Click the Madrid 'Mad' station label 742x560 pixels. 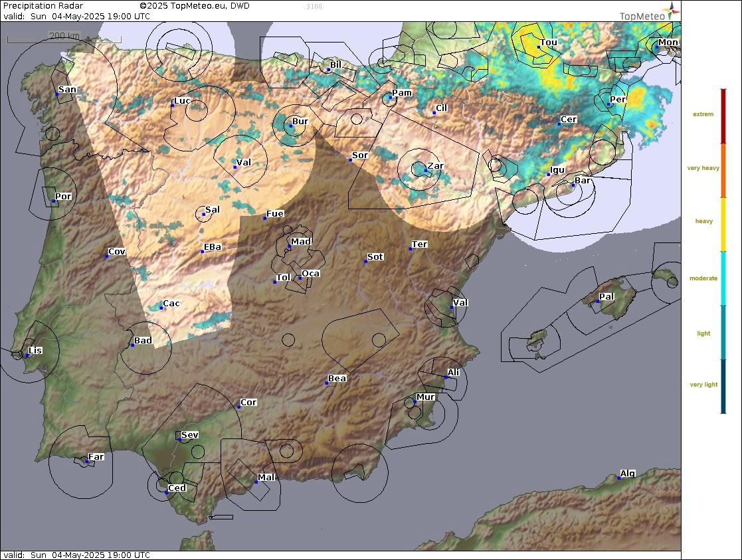(x=300, y=241)
